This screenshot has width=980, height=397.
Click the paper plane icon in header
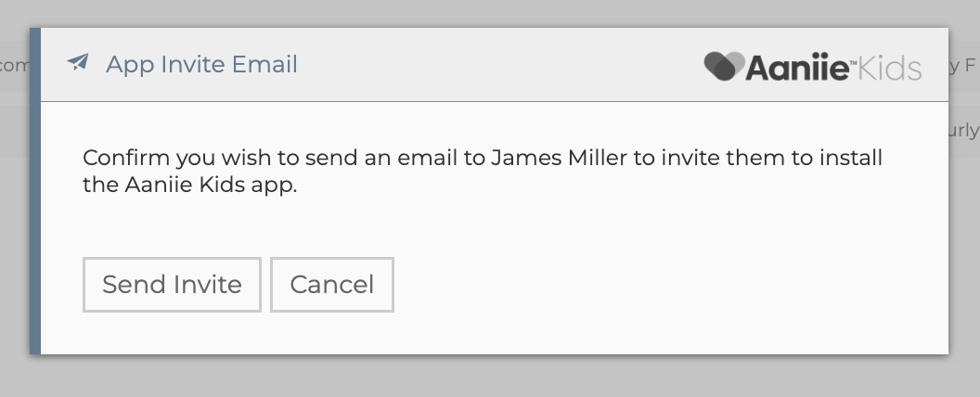tap(78, 64)
